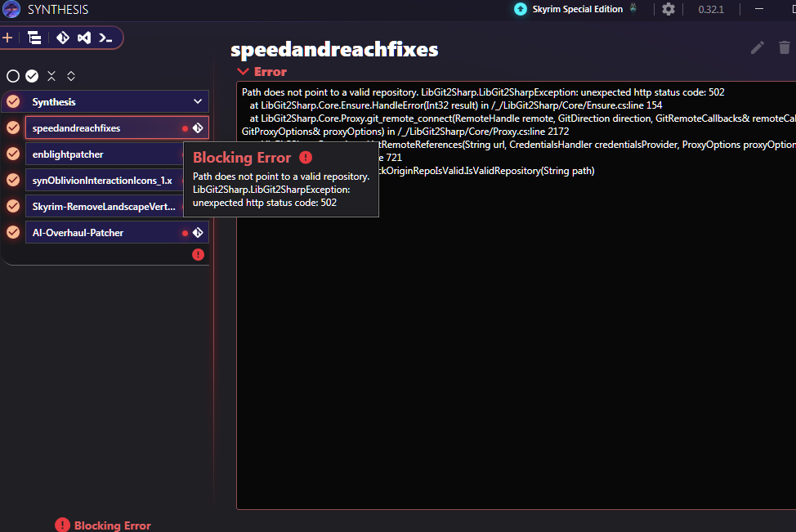Image resolution: width=796 pixels, height=532 pixels.
Task: Collapse the Error section chevron
Action: click(x=244, y=72)
